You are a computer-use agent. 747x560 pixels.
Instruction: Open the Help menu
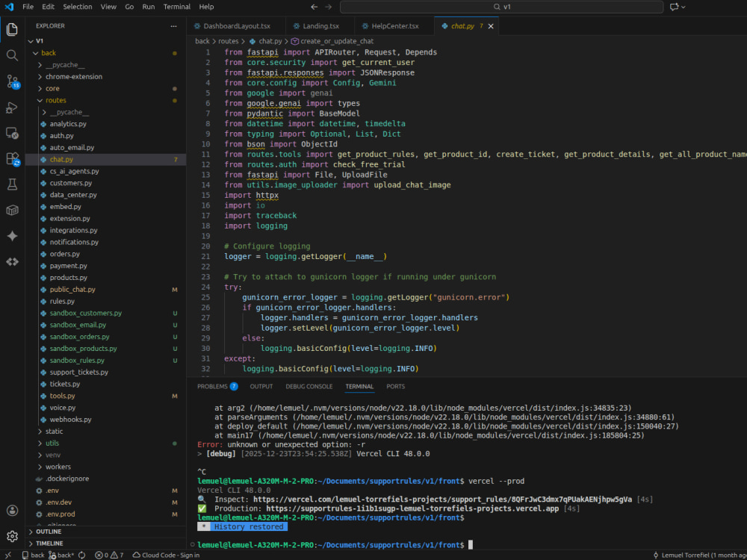[206, 7]
